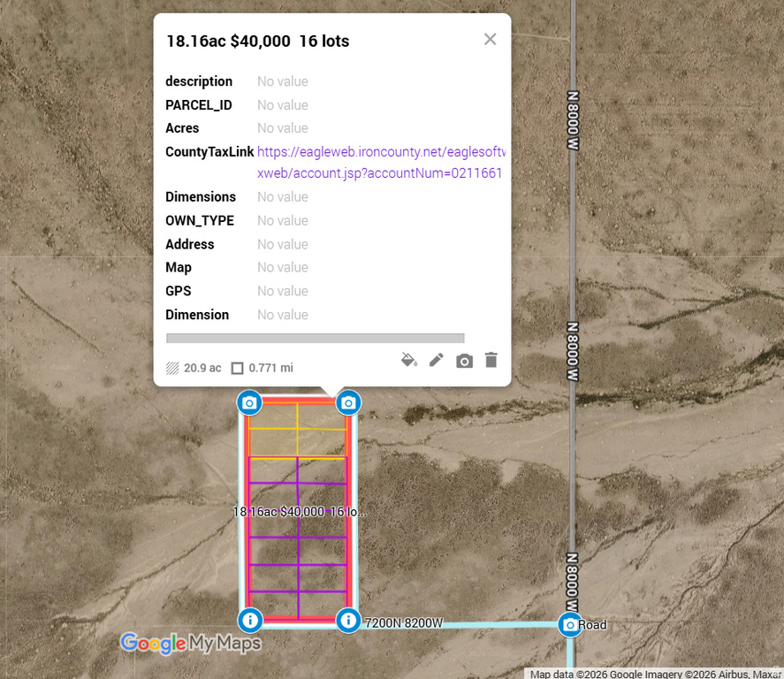Viewport: 784px width, 679px height.
Task: Select the camera marker at the parcel's top-left corner
Action: coord(249,402)
